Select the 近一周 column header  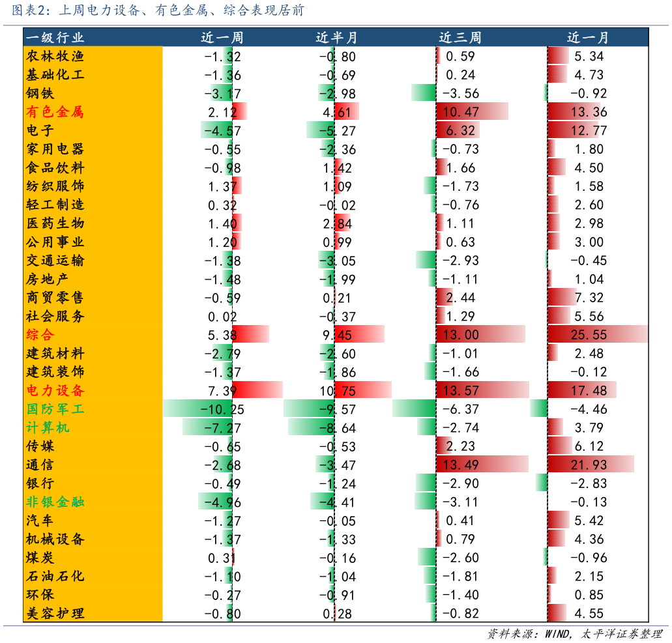(222, 38)
